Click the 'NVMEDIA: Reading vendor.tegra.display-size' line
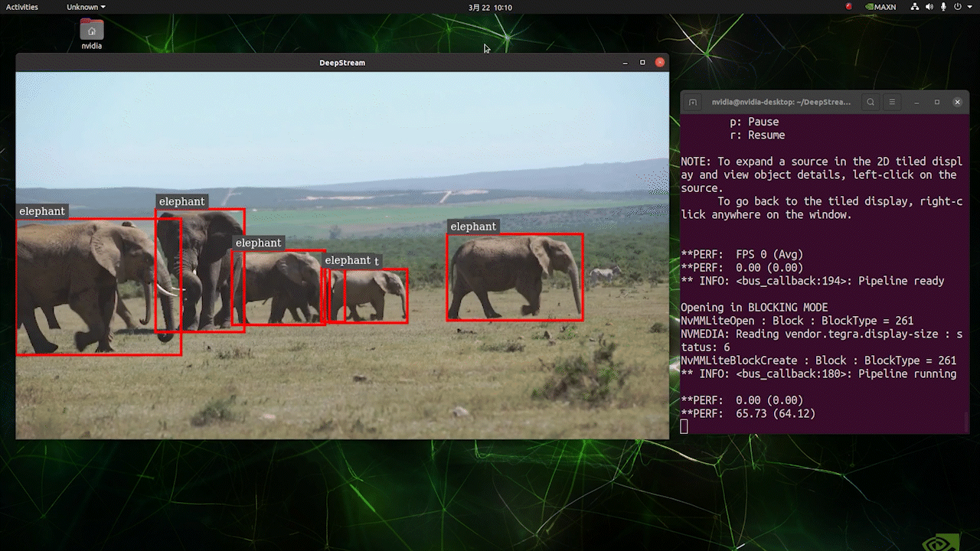980x551 pixels. click(x=822, y=341)
